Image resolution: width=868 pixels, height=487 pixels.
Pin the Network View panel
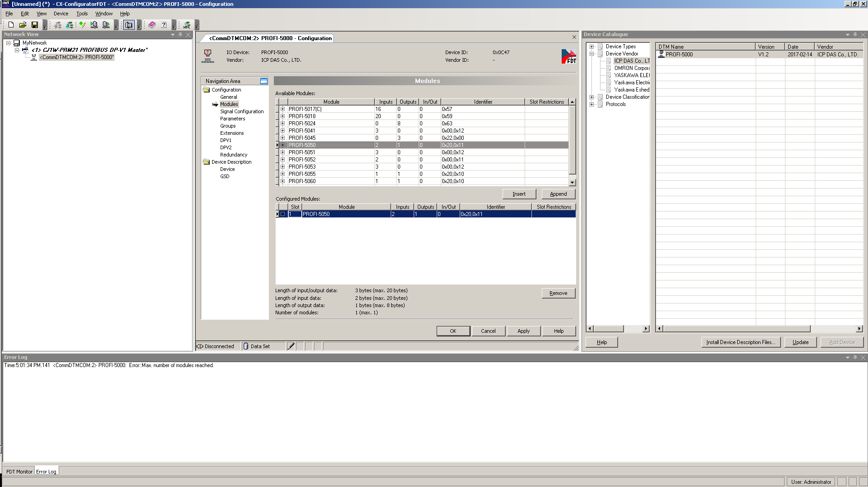[x=180, y=34]
